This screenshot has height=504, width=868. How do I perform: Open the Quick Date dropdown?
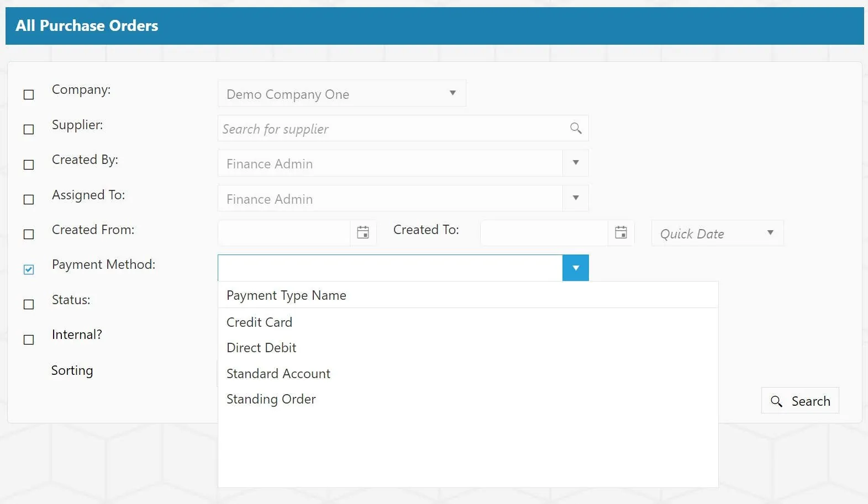(x=717, y=233)
